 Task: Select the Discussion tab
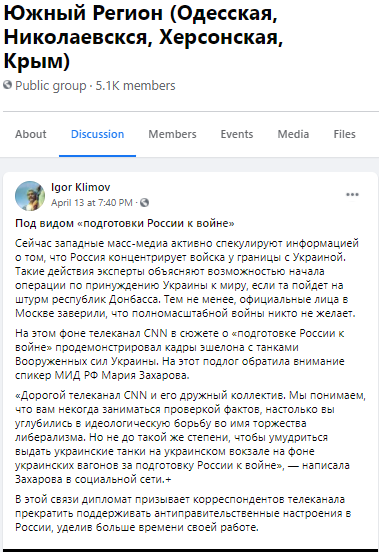click(x=97, y=134)
